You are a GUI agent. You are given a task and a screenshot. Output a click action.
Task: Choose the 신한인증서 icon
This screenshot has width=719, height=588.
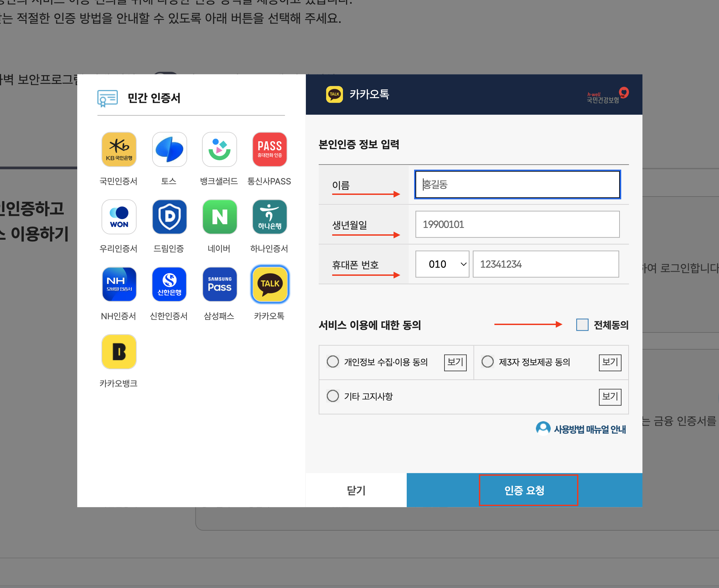[x=169, y=284]
